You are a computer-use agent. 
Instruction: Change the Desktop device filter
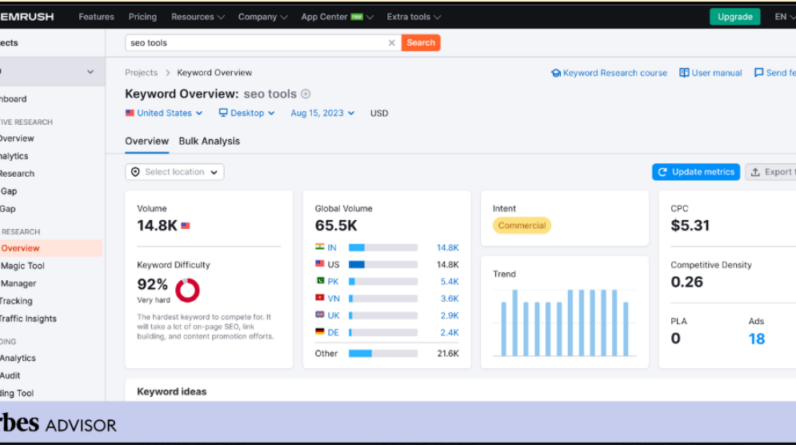point(247,113)
